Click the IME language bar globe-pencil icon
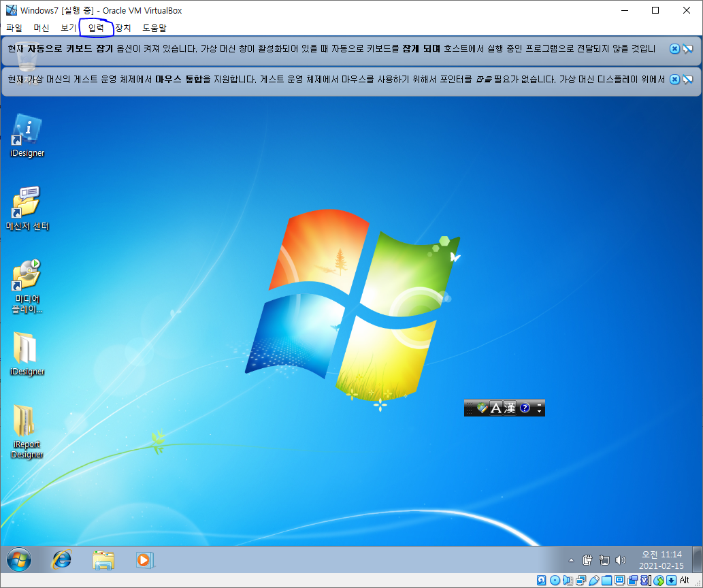 point(482,408)
